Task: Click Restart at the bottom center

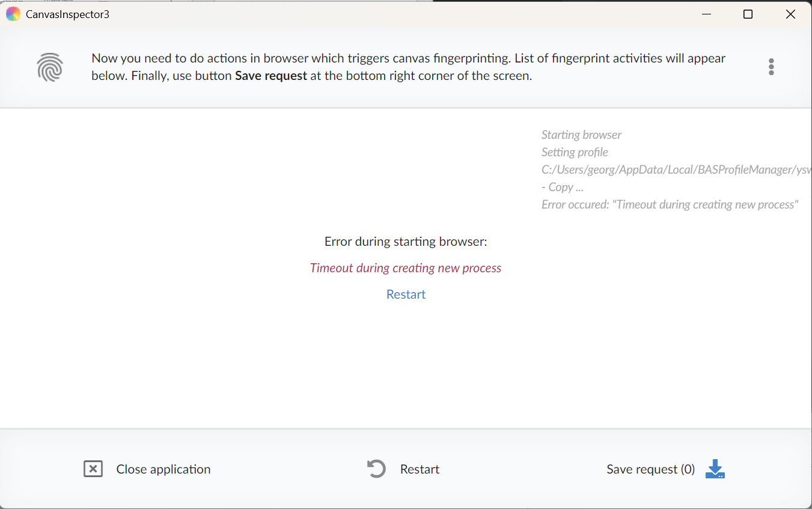Action: (x=419, y=469)
